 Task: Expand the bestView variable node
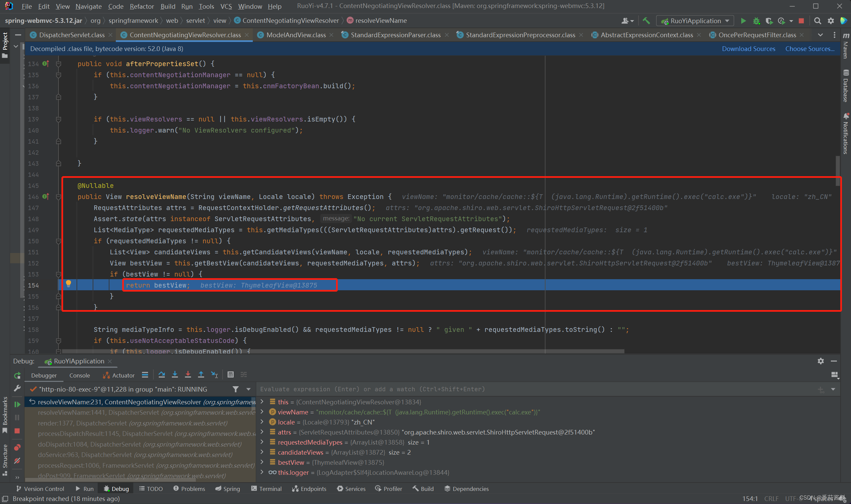click(262, 462)
